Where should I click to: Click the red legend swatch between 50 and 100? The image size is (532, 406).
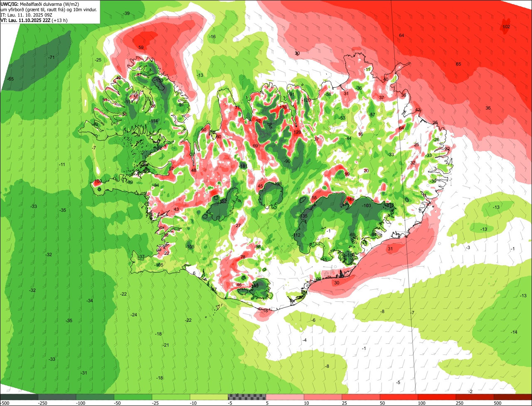399,397
